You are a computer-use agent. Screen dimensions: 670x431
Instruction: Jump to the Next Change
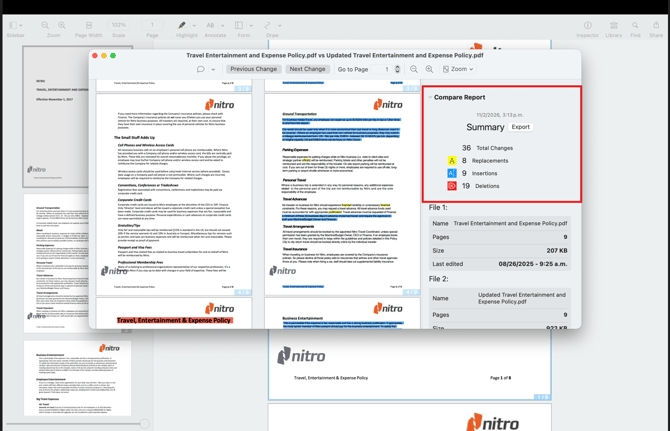pos(307,69)
